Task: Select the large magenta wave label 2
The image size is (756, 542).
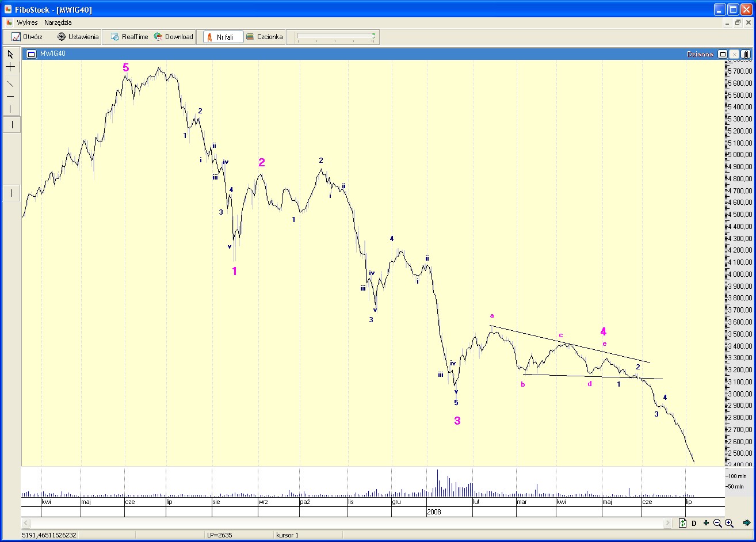Action: tap(262, 162)
